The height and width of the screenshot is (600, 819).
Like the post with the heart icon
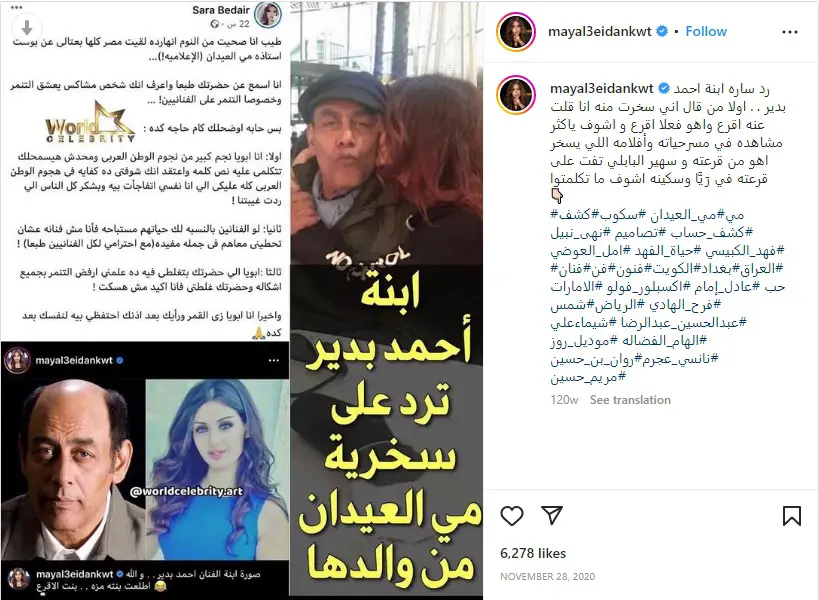pyautogui.click(x=511, y=515)
